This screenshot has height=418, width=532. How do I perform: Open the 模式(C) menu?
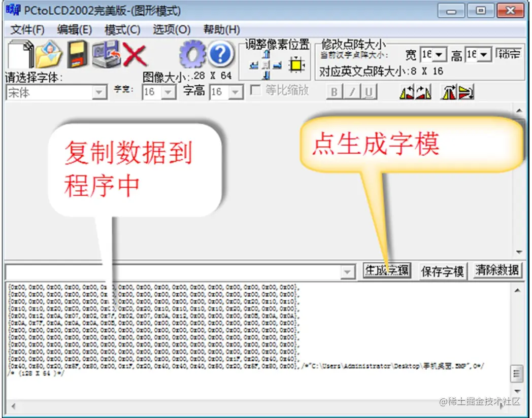click(122, 30)
